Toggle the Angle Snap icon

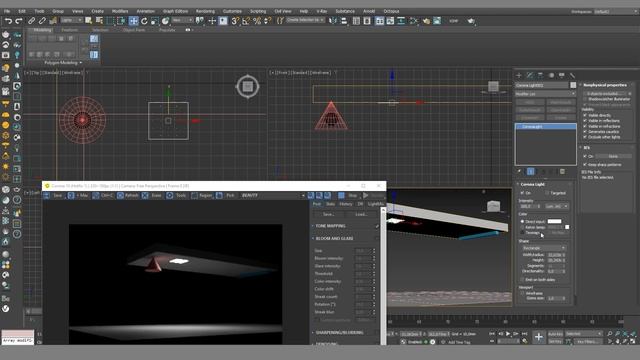click(246, 21)
